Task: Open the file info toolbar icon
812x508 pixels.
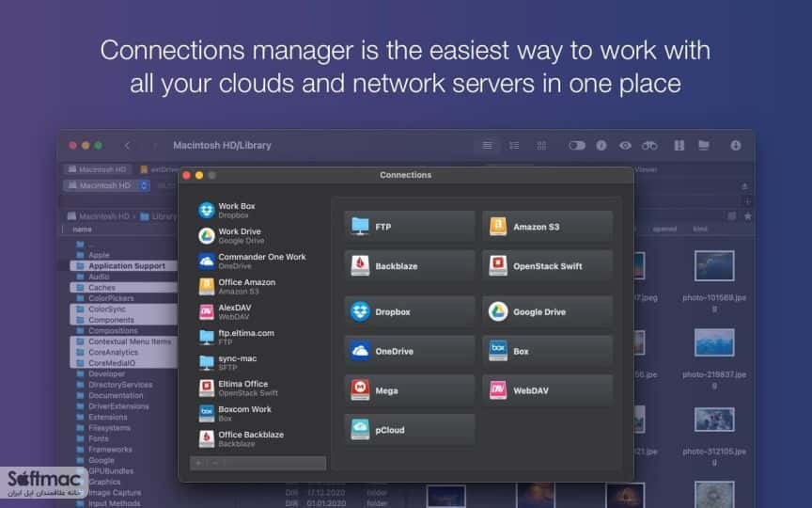Action: [601, 146]
